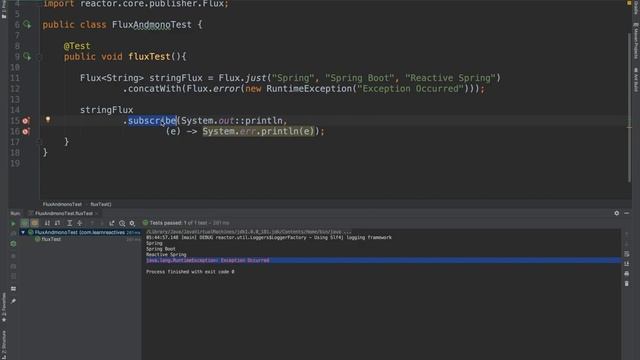
Task: Go to previous failed test
Action: click(92, 223)
